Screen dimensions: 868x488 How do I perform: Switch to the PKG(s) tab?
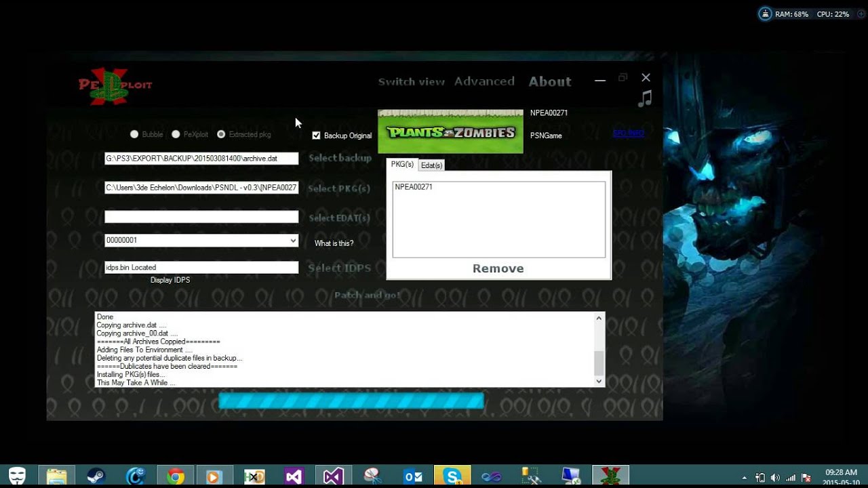402,165
